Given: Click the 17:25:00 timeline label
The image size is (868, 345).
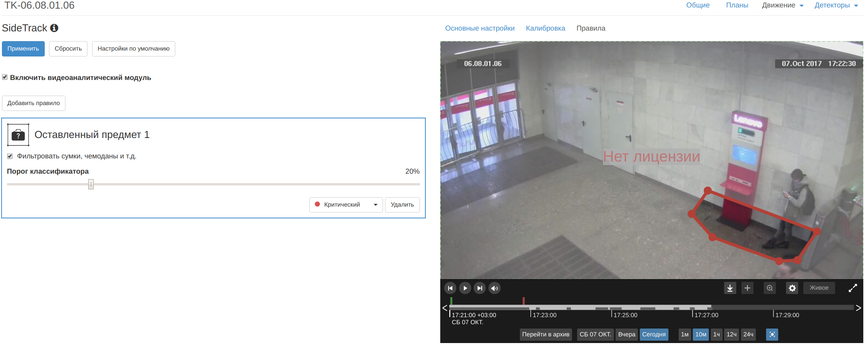Looking at the screenshot, I should pos(625,315).
